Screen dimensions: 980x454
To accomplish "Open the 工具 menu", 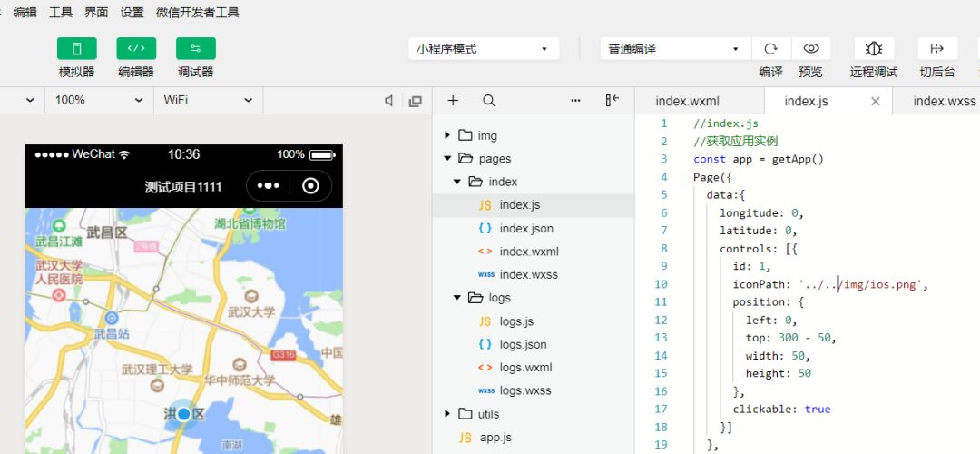I will tap(61, 12).
